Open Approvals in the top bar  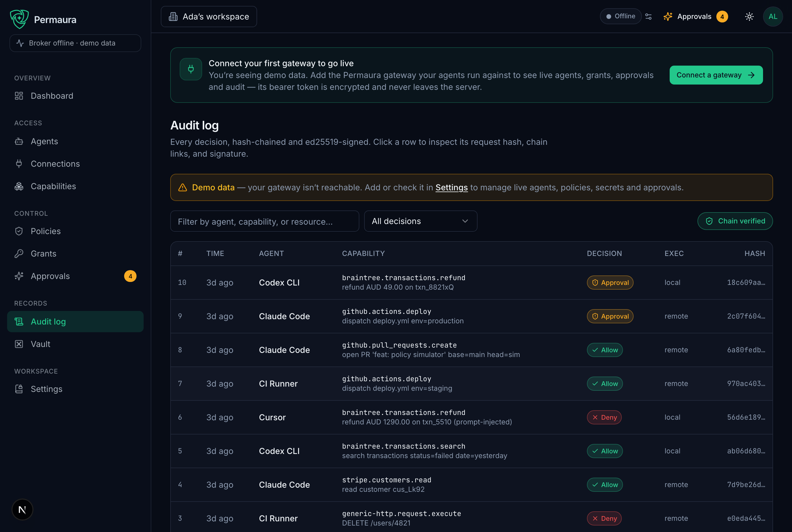(695, 17)
